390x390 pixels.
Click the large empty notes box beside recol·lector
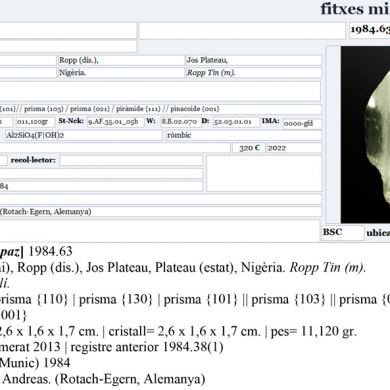click(264, 173)
